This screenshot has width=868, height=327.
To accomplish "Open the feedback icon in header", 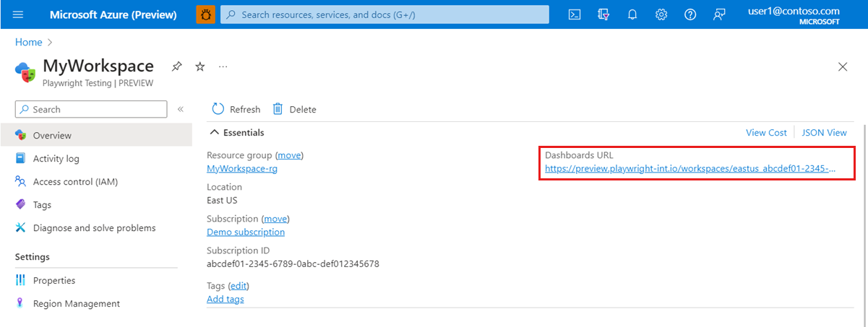I will pyautogui.click(x=719, y=14).
